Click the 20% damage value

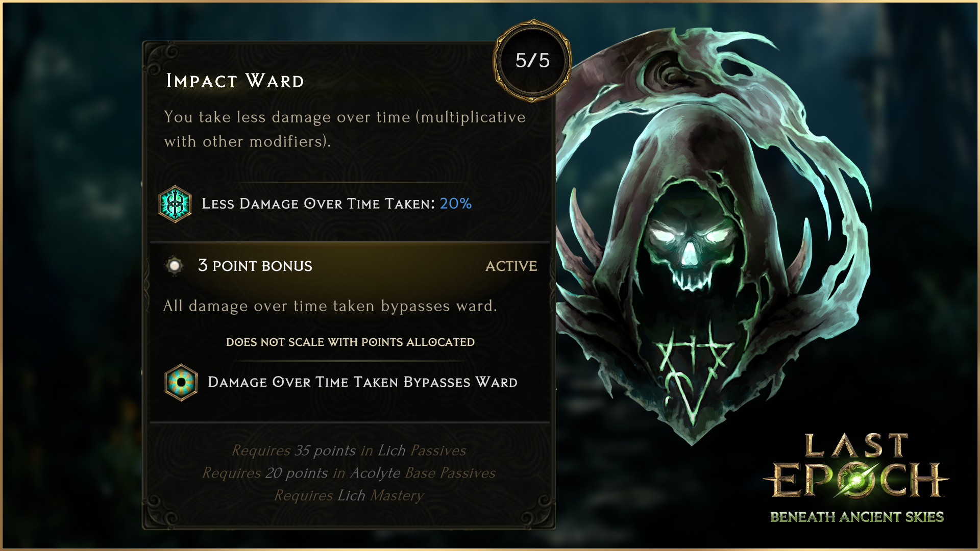click(x=456, y=204)
